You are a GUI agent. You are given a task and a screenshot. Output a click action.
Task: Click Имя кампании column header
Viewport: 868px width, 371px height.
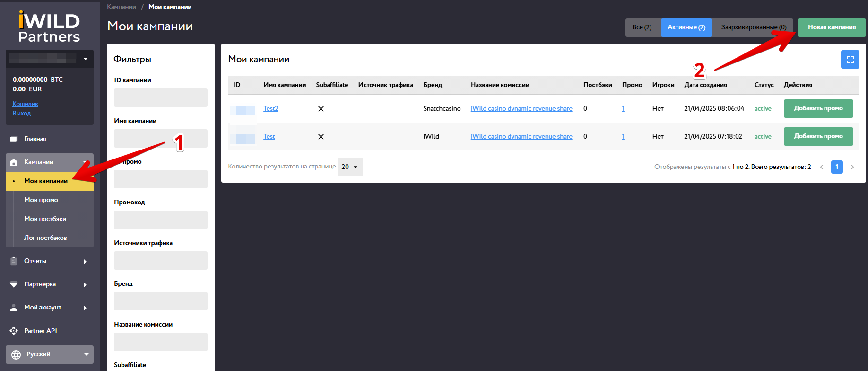[x=285, y=85]
